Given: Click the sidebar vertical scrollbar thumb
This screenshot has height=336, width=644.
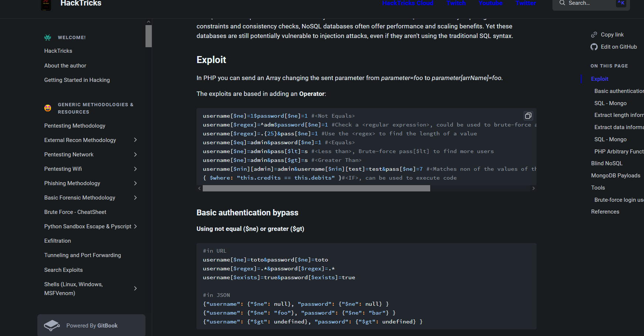Looking at the screenshot, I should coord(148,36).
